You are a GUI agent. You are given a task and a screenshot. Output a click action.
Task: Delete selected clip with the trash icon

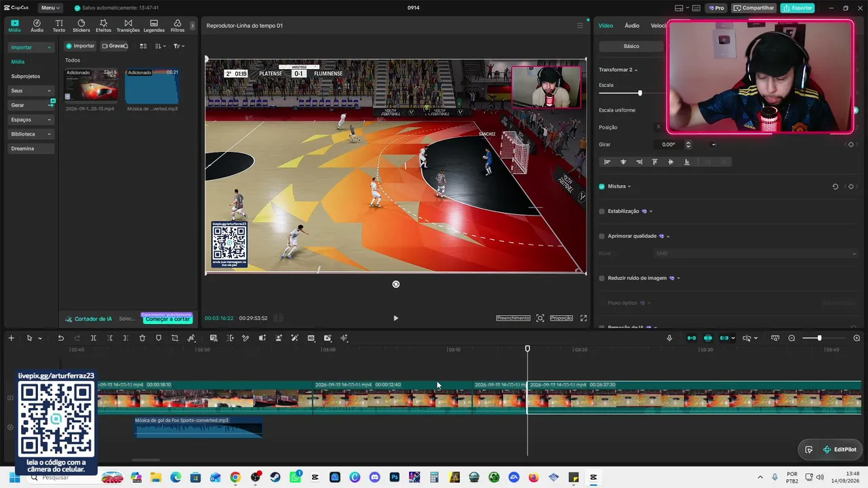(142, 338)
